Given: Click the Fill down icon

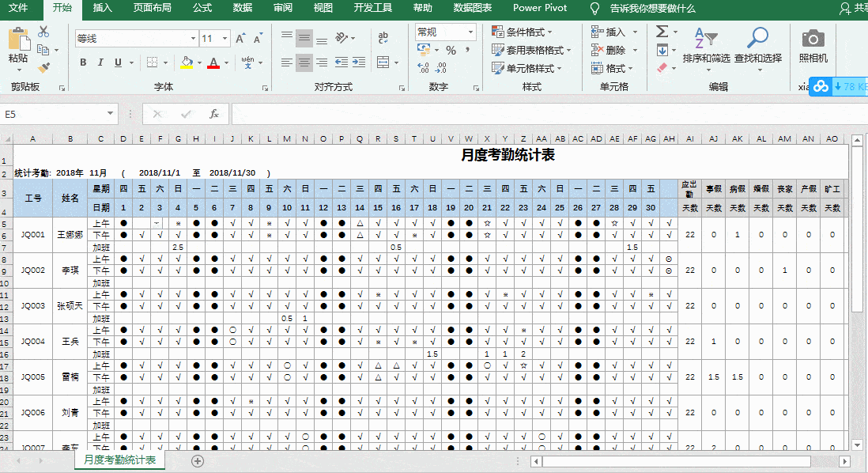Looking at the screenshot, I should pos(662,51).
